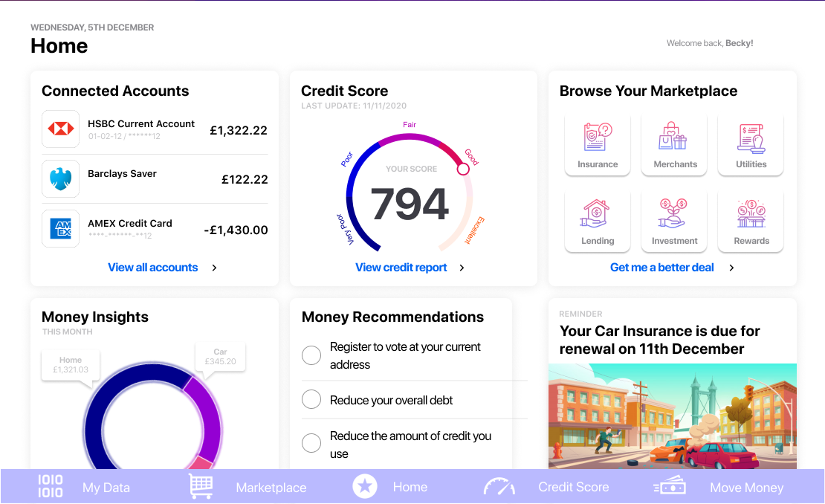
Task: Select the Merchants shopping bag icon
Action: (675, 138)
